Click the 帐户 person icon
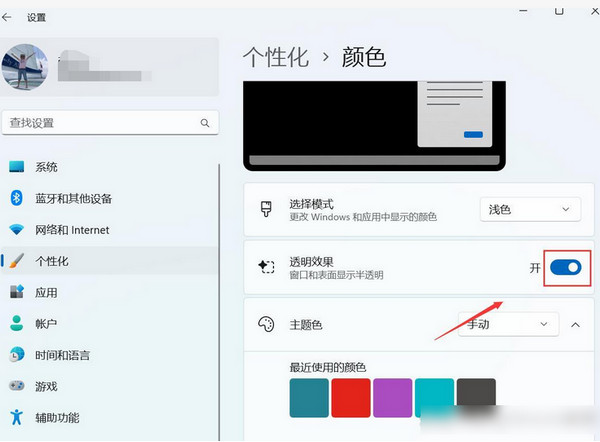The image size is (600, 442). click(16, 323)
